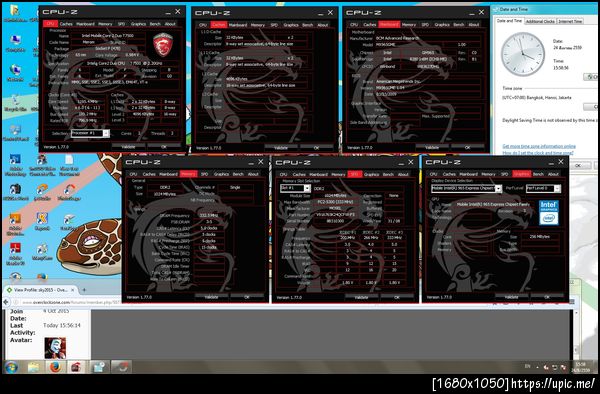Open a new browser tab with plus
Screen dimensions: 600x394
pos(84,290)
